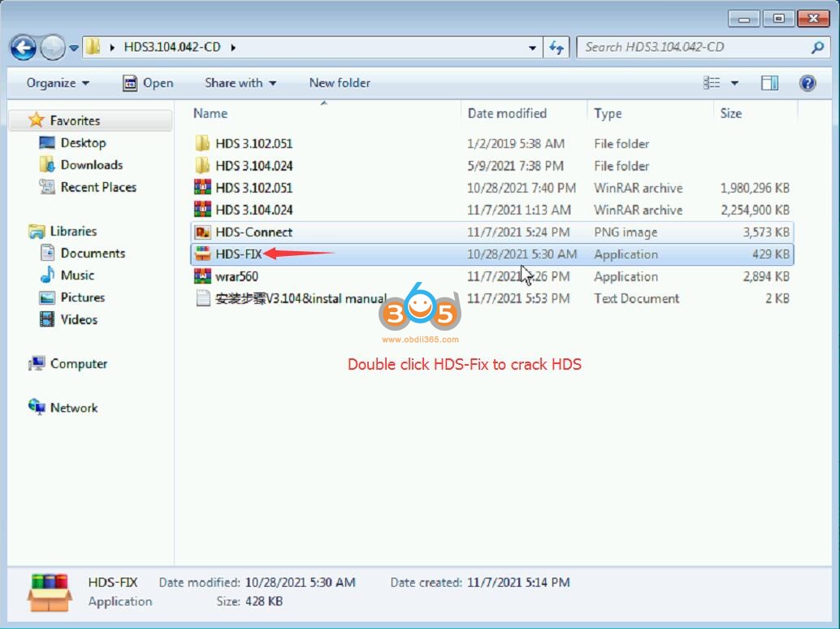Open address bar history dropdown
Viewport: 840px width, 629px height.
[532, 48]
